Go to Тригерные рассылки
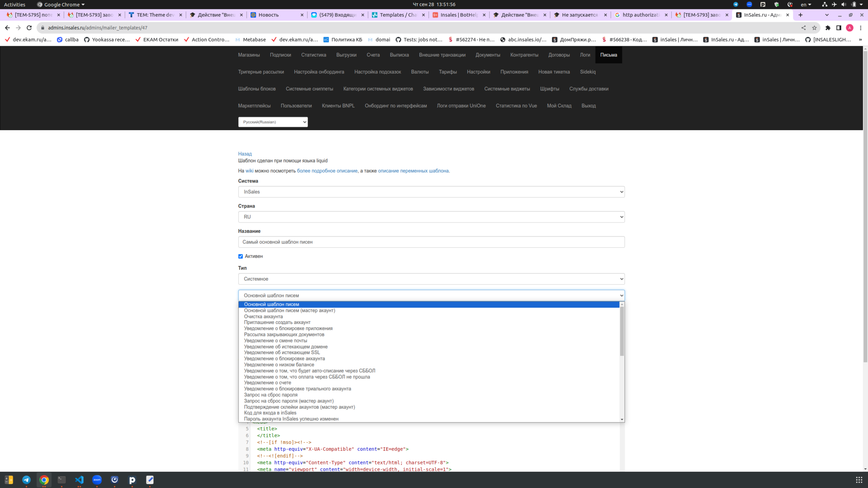The image size is (868, 488). tap(261, 72)
